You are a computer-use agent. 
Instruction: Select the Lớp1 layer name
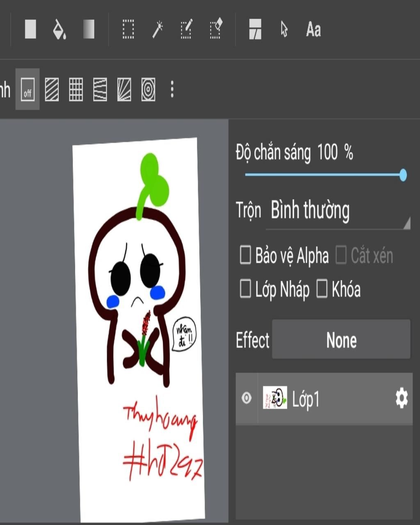coord(306,399)
